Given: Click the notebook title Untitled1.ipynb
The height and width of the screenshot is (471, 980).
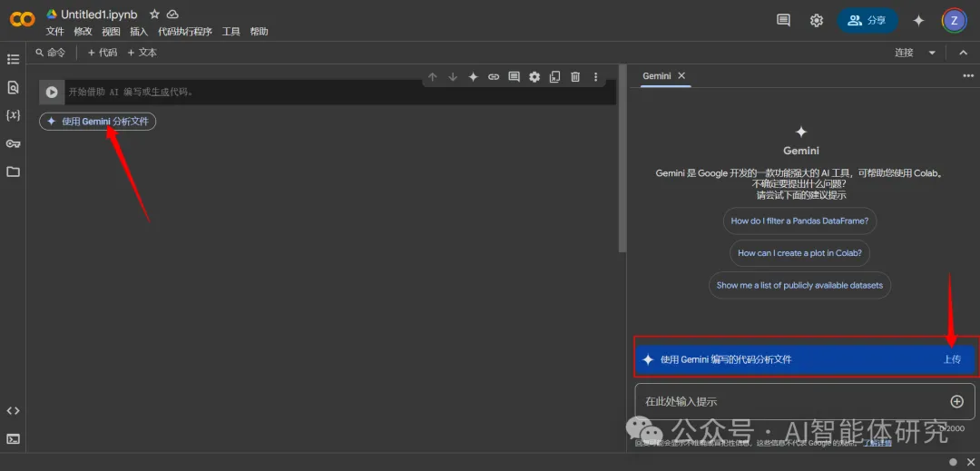Looking at the screenshot, I should (x=99, y=15).
